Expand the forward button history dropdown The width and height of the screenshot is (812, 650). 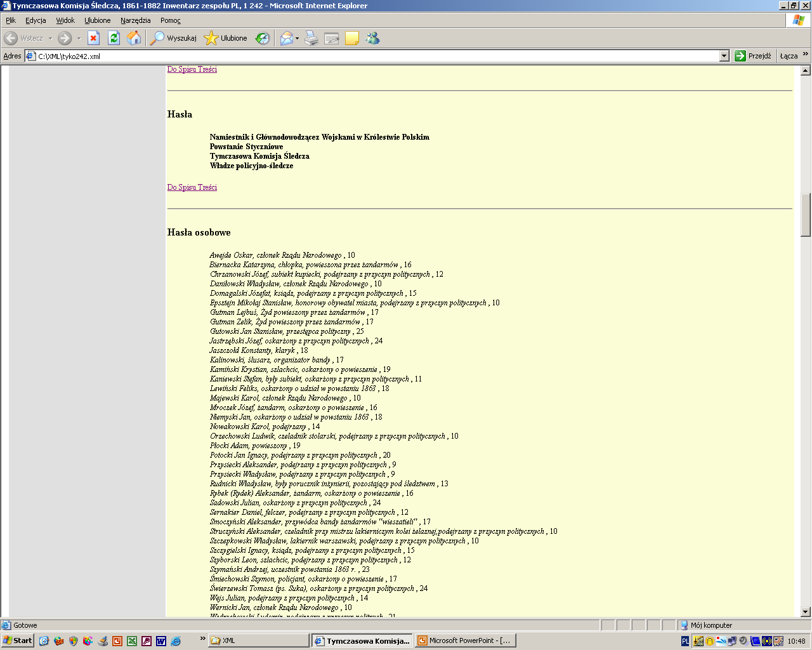click(79, 38)
